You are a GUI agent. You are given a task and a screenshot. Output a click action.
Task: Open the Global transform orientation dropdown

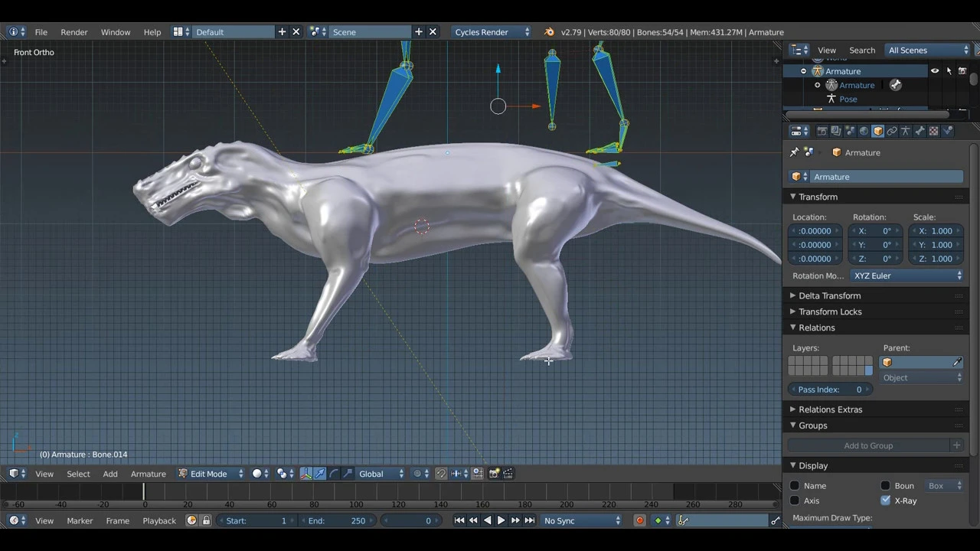(381, 474)
